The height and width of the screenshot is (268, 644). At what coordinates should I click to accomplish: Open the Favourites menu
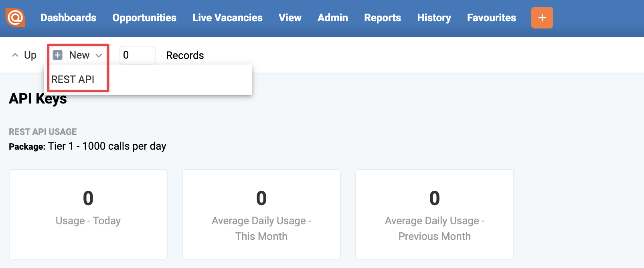tap(492, 18)
